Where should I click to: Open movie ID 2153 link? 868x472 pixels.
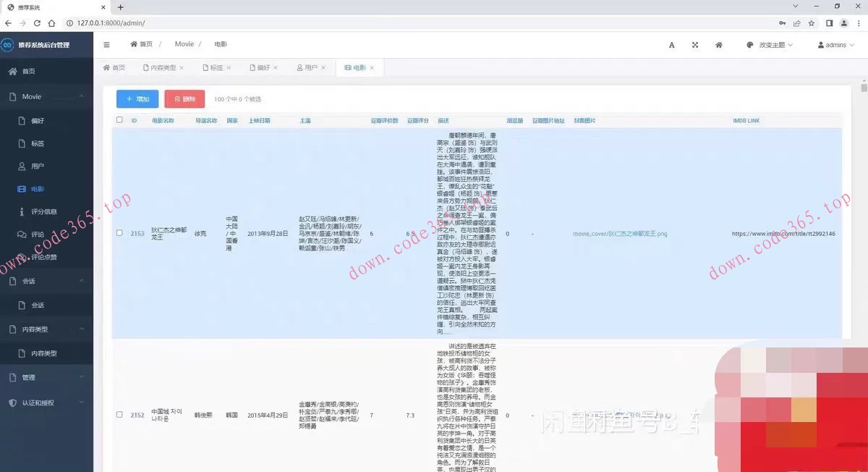(137, 234)
